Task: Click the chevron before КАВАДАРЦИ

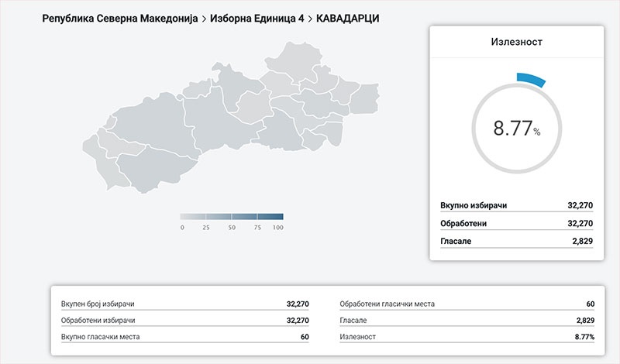Action: [311, 19]
